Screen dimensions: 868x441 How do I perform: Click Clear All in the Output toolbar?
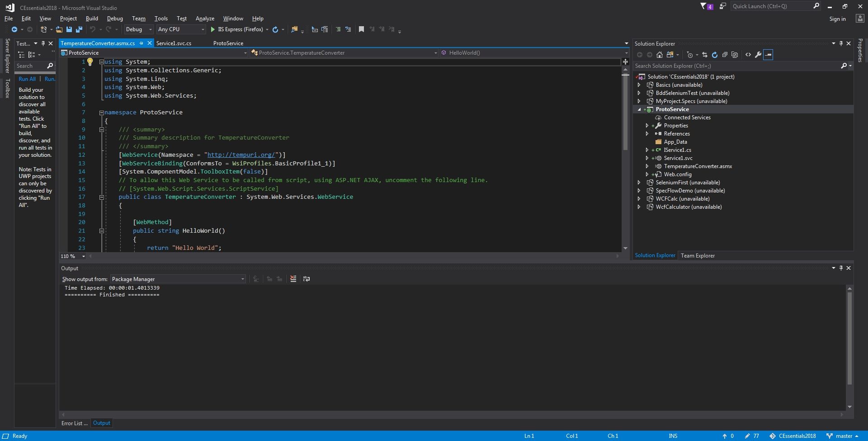pos(293,279)
